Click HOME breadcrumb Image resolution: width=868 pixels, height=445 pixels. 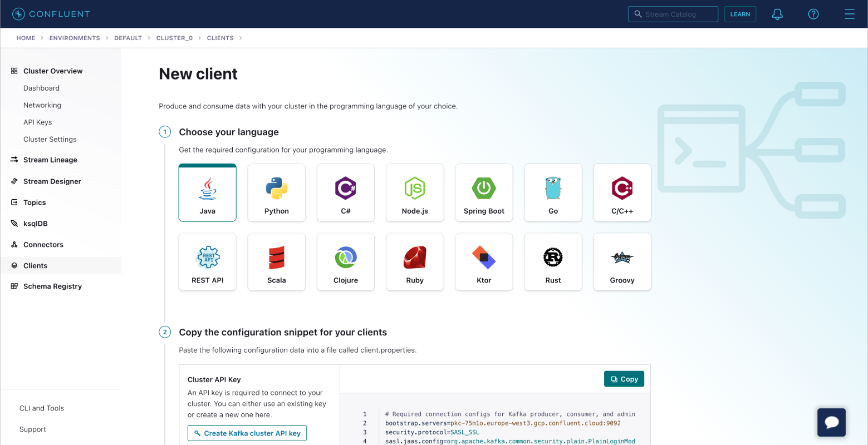[26, 38]
